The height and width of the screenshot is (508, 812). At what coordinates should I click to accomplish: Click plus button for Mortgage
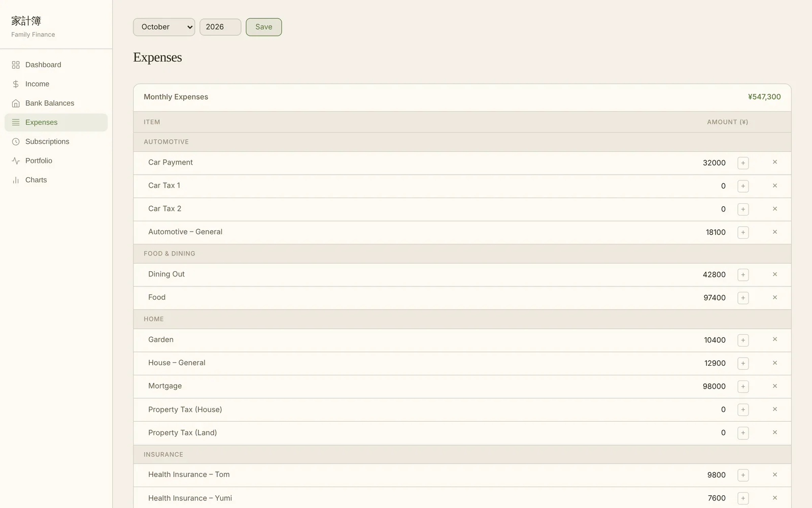pyautogui.click(x=743, y=387)
